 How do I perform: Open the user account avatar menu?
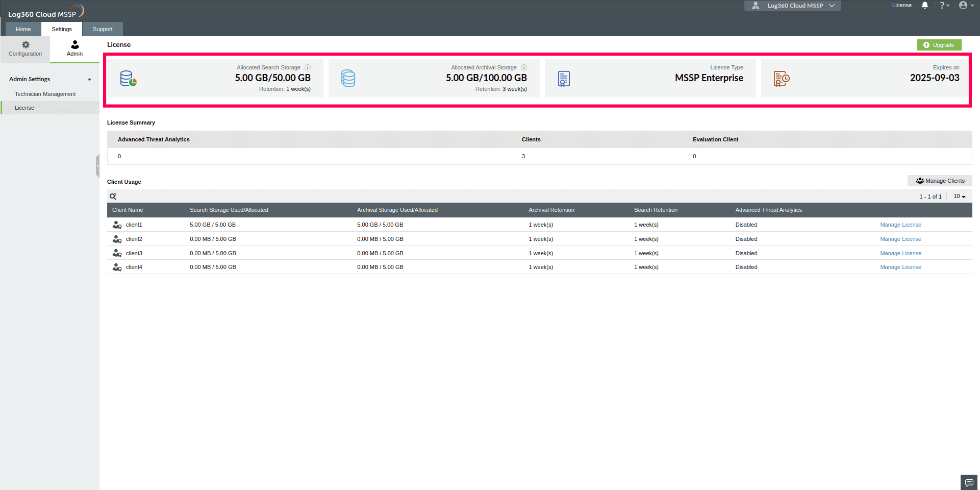click(x=966, y=5)
